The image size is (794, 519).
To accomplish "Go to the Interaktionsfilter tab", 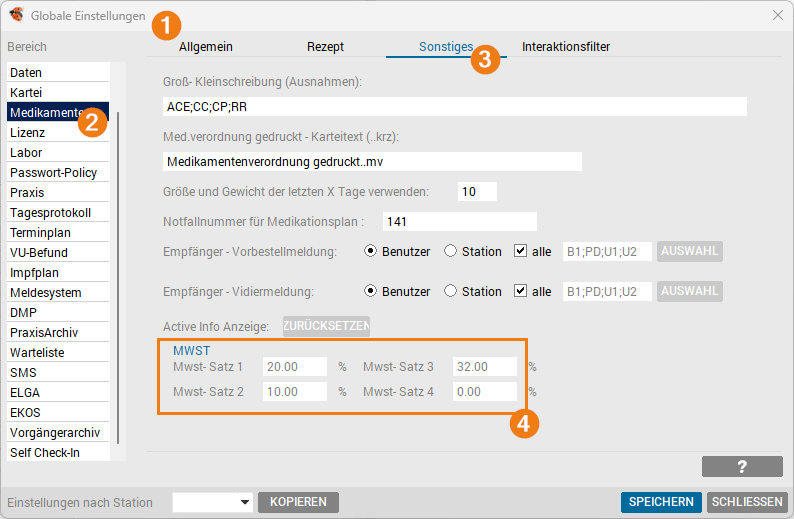I will tap(565, 46).
